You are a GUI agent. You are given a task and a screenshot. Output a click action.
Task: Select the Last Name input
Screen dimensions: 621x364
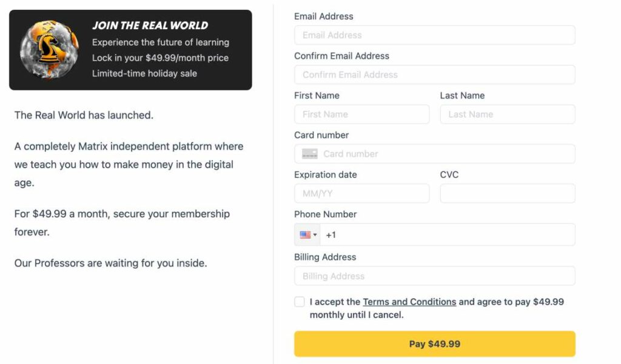[x=507, y=114]
